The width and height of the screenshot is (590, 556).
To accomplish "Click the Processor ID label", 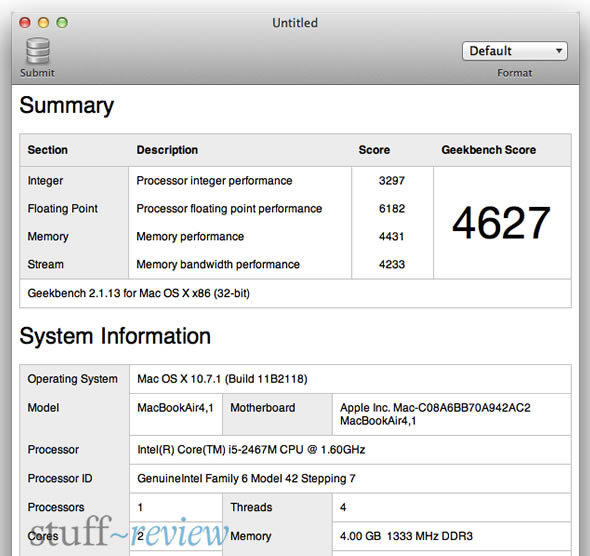I will click(x=60, y=478).
